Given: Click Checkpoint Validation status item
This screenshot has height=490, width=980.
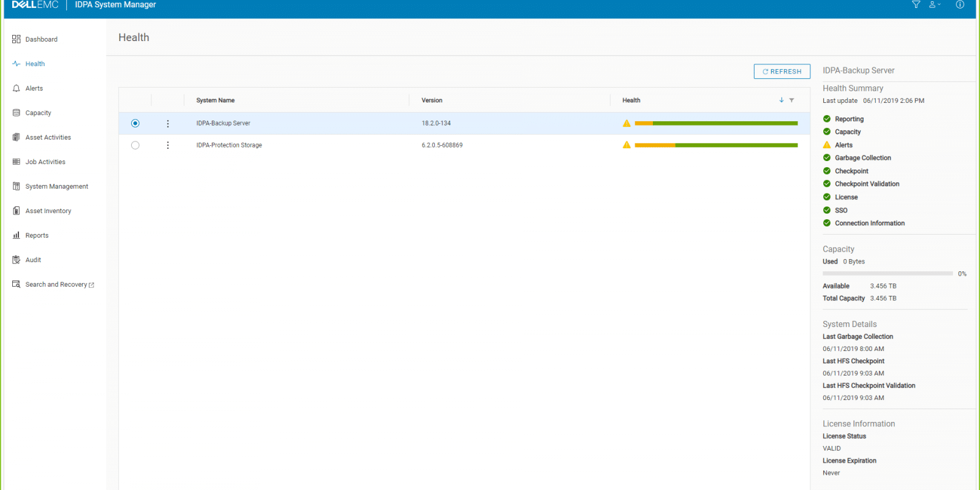Looking at the screenshot, I should tap(867, 184).
